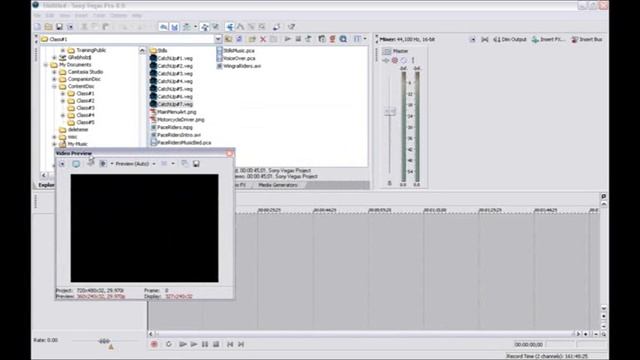Select the Normal Edit tool icon
This screenshot has height=360, width=640.
pyautogui.click(x=230, y=27)
